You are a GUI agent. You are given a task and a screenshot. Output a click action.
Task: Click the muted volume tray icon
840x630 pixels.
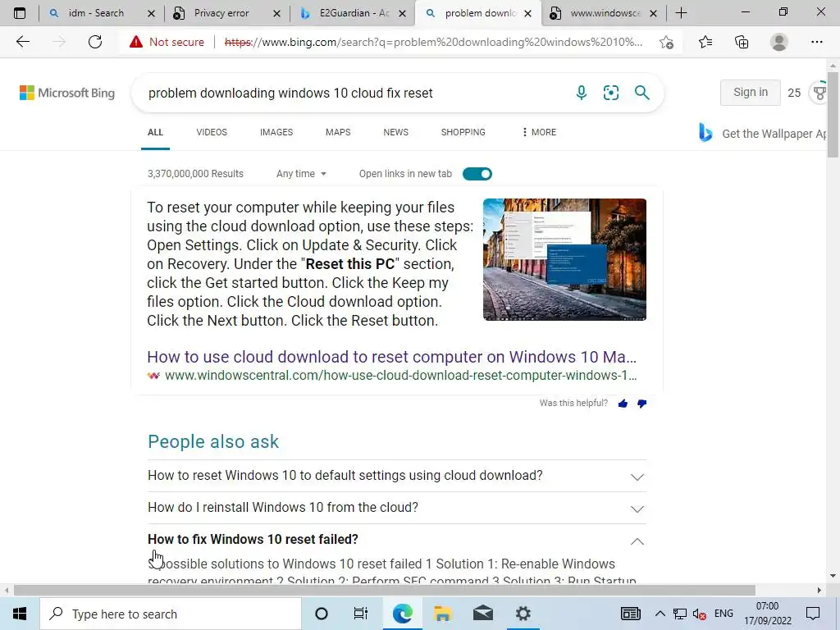coord(699,614)
